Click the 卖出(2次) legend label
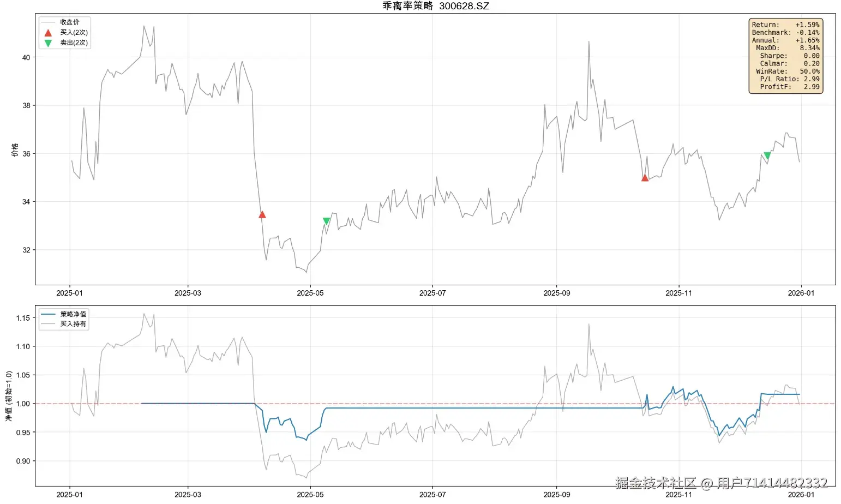 [74, 43]
